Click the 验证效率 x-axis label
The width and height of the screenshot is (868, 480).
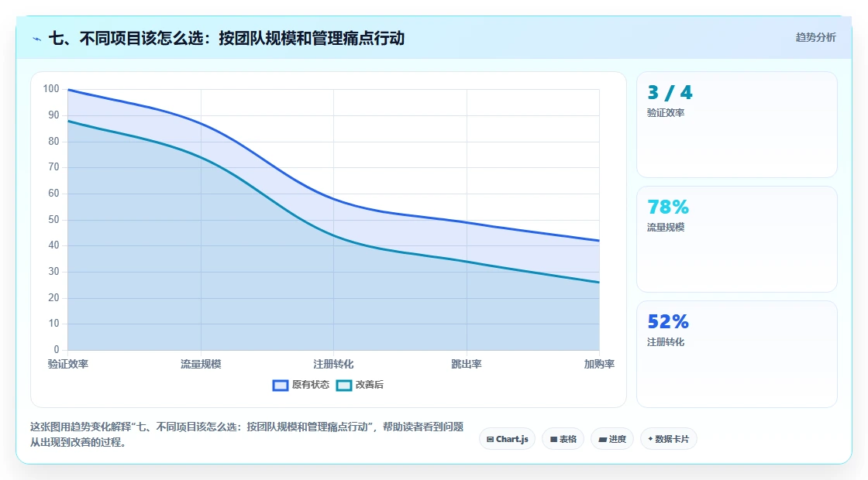tap(68, 364)
